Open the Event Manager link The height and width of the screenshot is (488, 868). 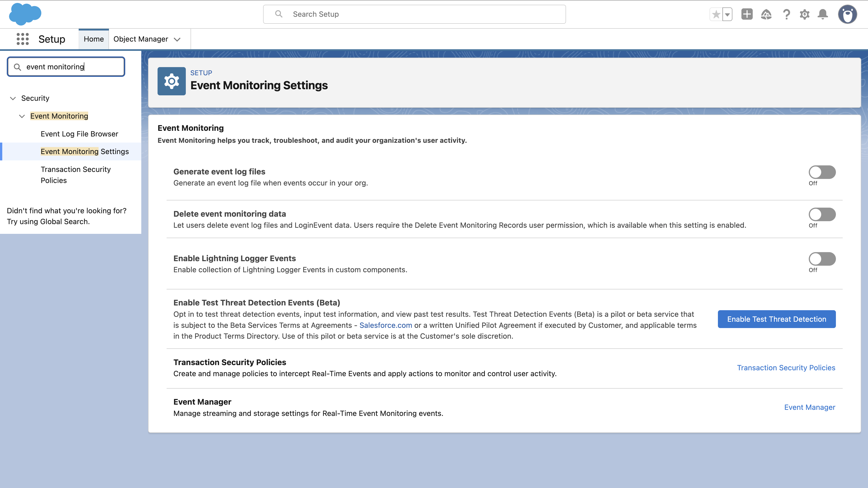click(x=809, y=407)
